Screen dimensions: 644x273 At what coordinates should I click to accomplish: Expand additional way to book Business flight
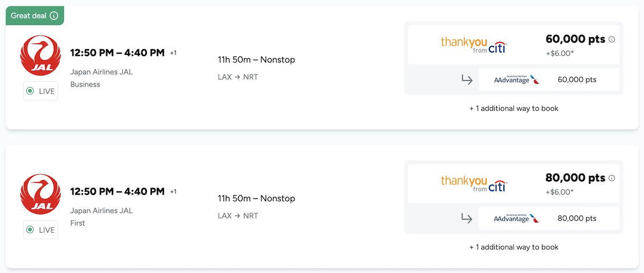514,109
